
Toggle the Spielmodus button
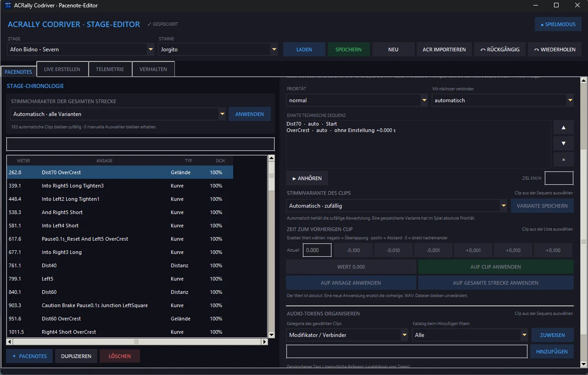(558, 24)
